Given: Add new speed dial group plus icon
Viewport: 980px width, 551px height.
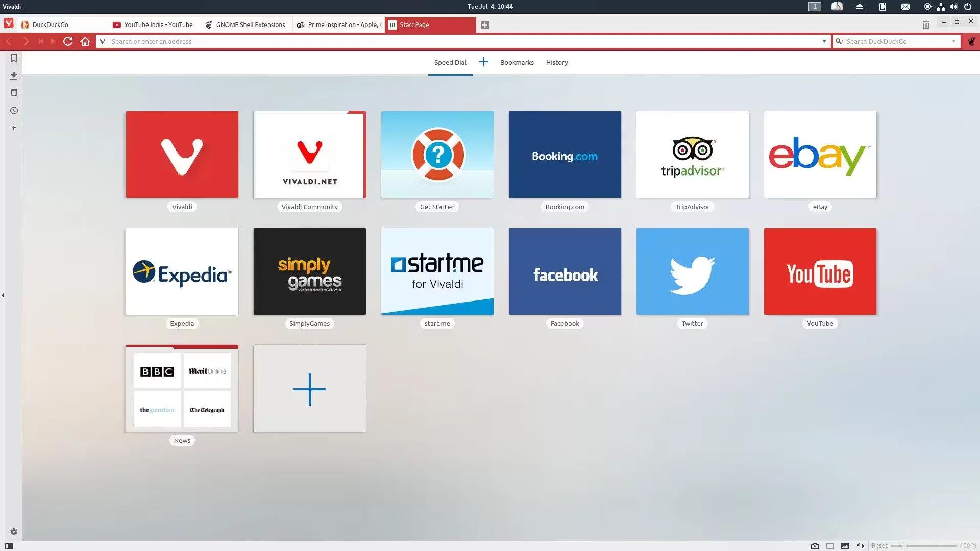Looking at the screenshot, I should tap(483, 62).
